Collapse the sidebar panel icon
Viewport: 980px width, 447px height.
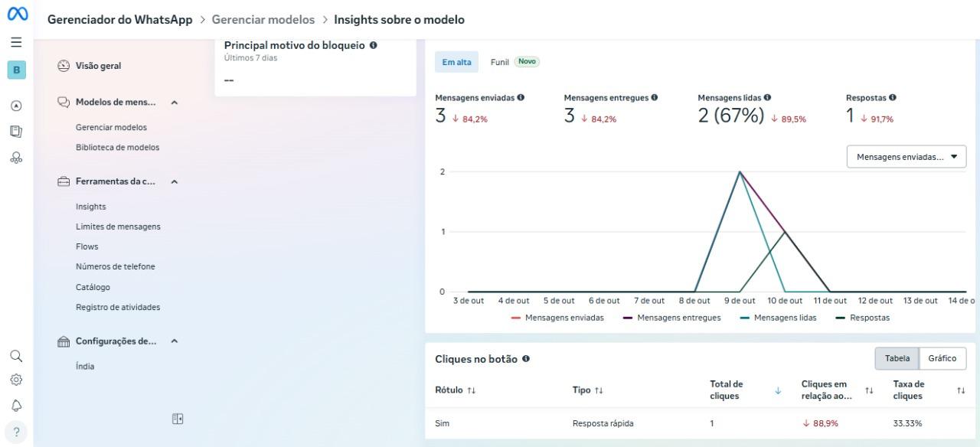[178, 419]
